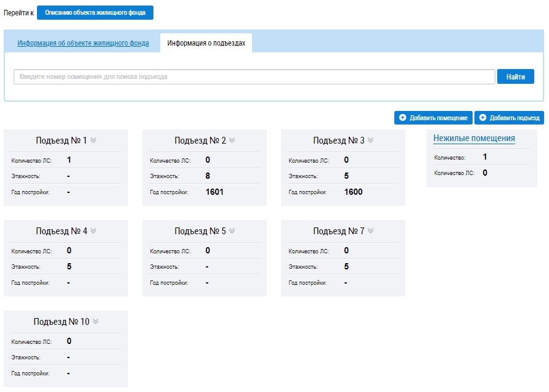The width and height of the screenshot is (549, 392).
Task: Expand Подъезд № 1 chevron
Action: click(93, 140)
